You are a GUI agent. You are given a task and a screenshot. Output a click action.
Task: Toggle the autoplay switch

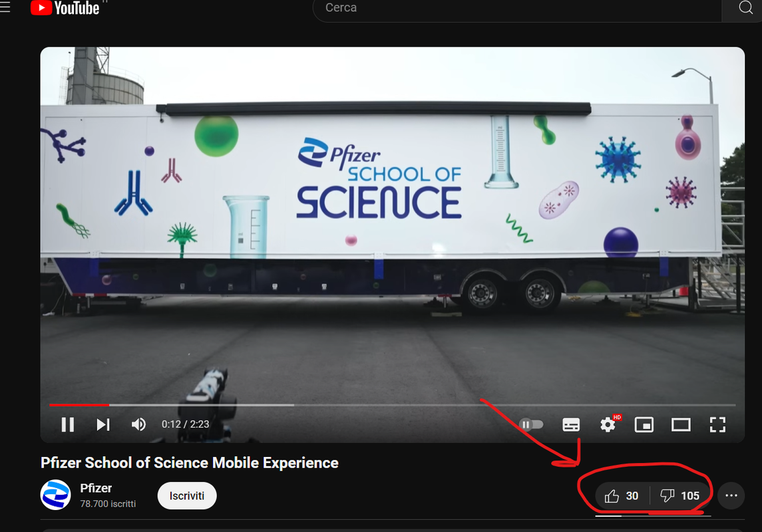[531, 425]
